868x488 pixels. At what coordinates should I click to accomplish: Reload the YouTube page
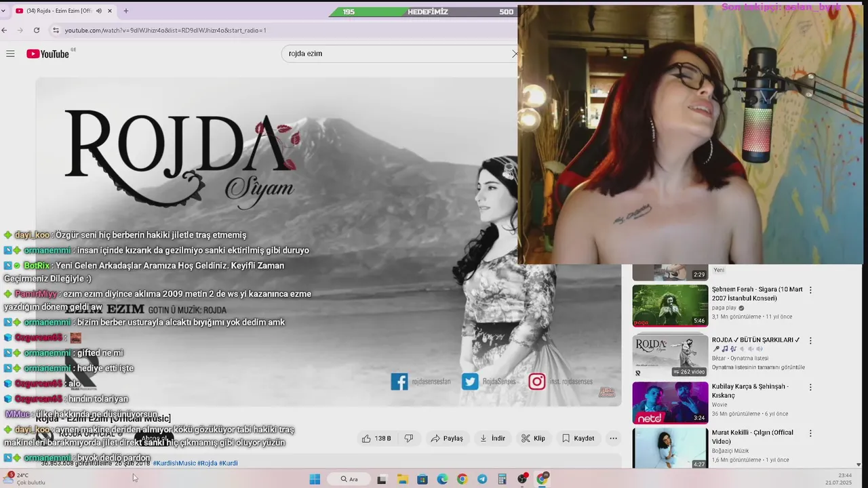click(36, 30)
